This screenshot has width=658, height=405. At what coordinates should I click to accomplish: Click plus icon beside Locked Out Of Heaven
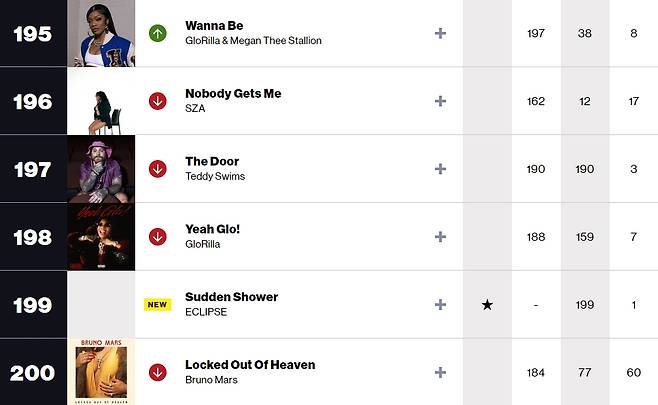(x=440, y=372)
